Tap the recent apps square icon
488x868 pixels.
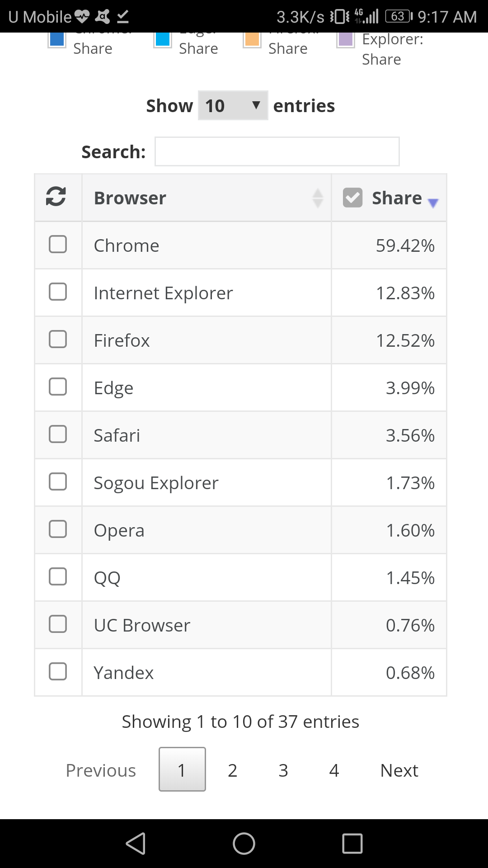[x=352, y=844]
